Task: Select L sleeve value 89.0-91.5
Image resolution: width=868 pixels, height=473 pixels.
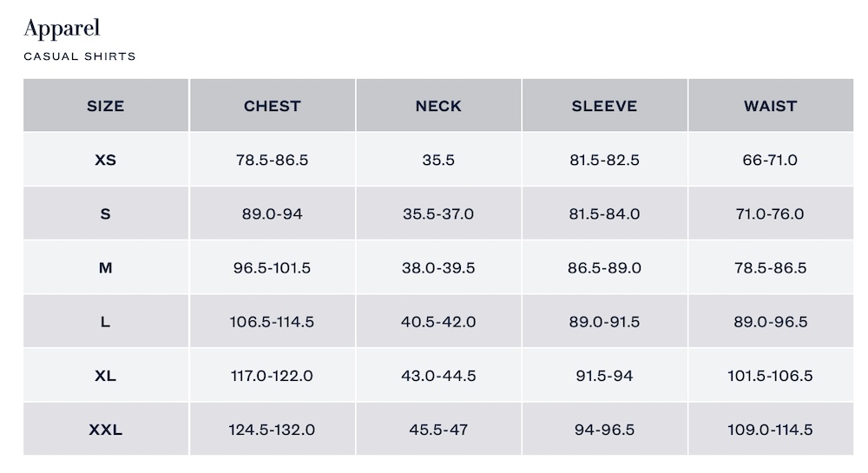Action: (604, 321)
